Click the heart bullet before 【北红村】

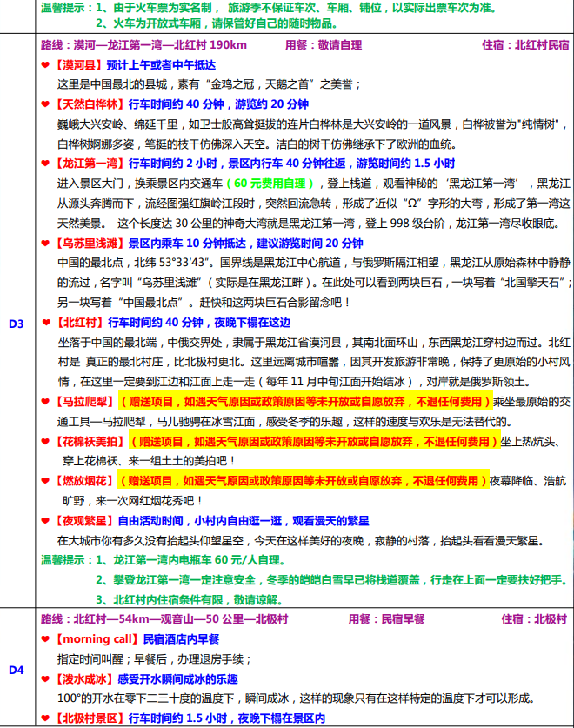(x=46, y=323)
